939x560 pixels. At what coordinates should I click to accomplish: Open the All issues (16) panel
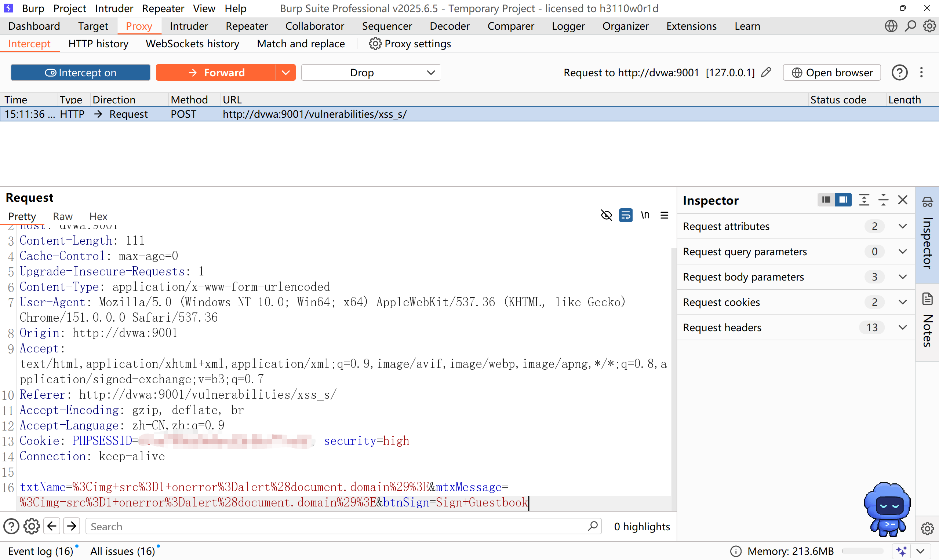[x=122, y=551]
